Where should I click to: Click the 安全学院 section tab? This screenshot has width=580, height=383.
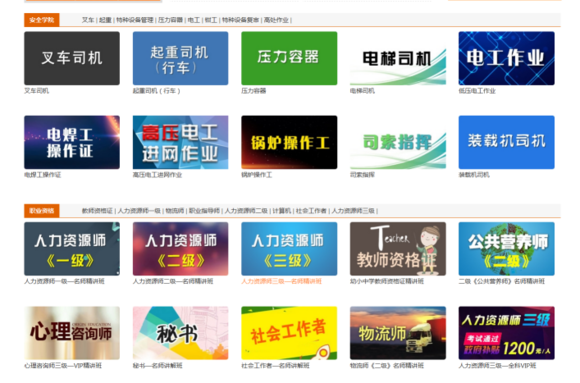pyautogui.click(x=42, y=20)
